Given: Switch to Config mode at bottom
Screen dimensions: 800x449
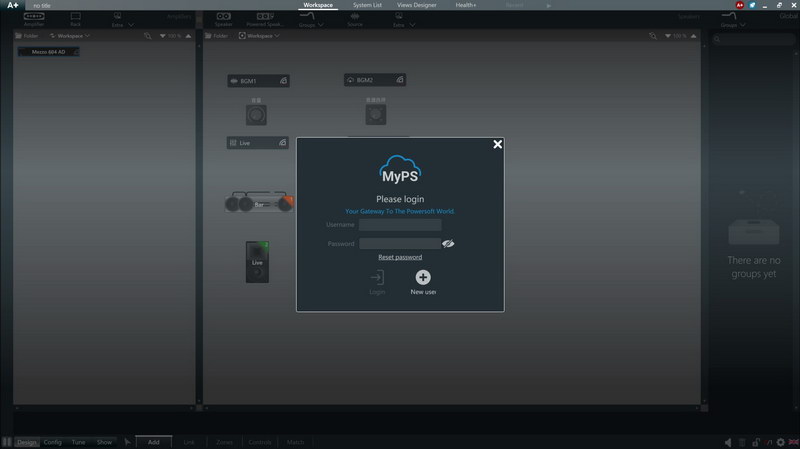Looking at the screenshot, I should point(52,442).
